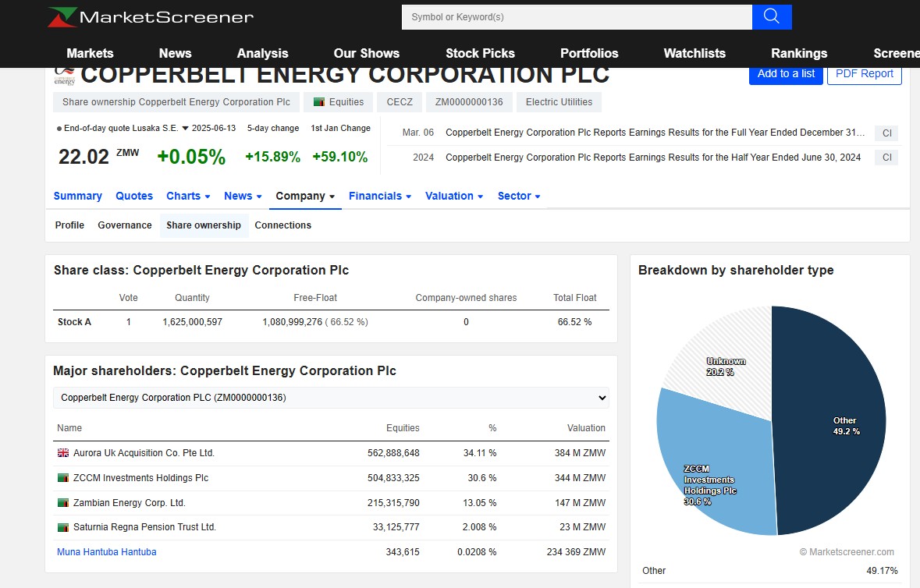Screen dimensions: 920x588
Task: Click the Zambia flag beside ZCCM Investments Holdings
Action: click(62, 478)
